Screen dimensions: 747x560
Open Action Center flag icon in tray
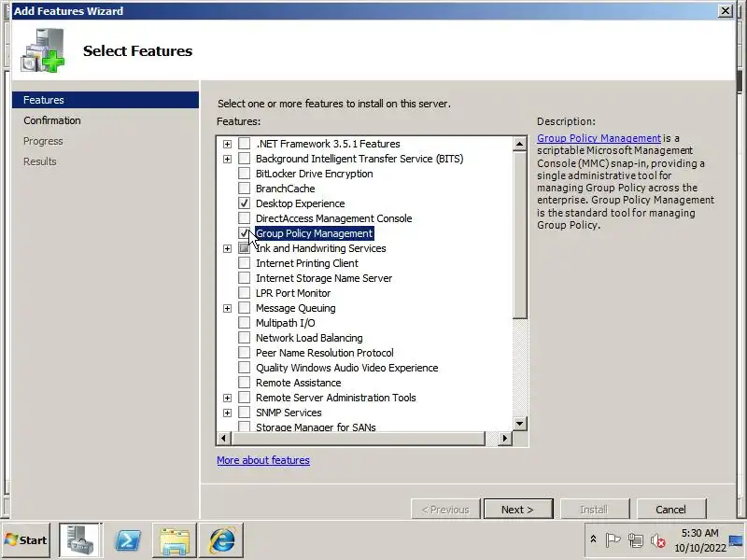point(613,540)
